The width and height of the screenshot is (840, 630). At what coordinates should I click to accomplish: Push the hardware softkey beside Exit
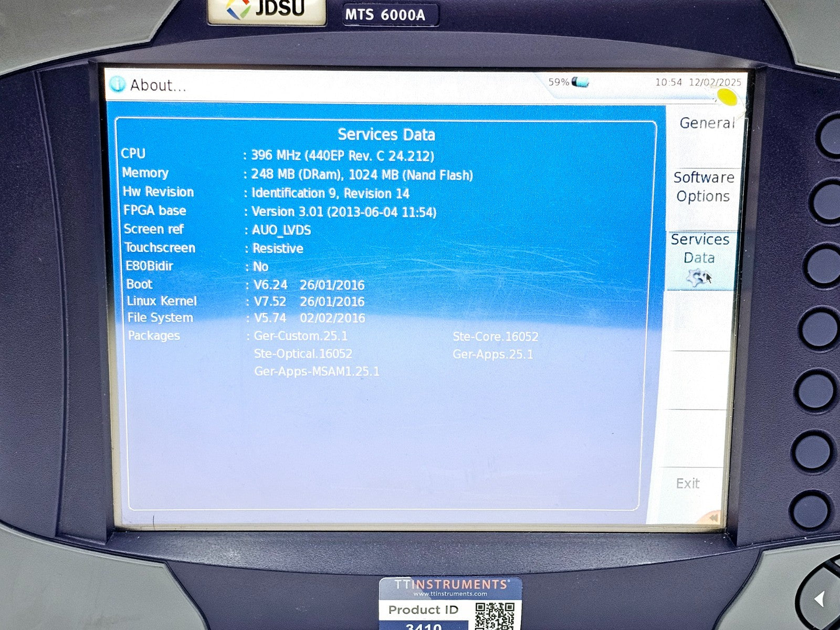coord(810,509)
